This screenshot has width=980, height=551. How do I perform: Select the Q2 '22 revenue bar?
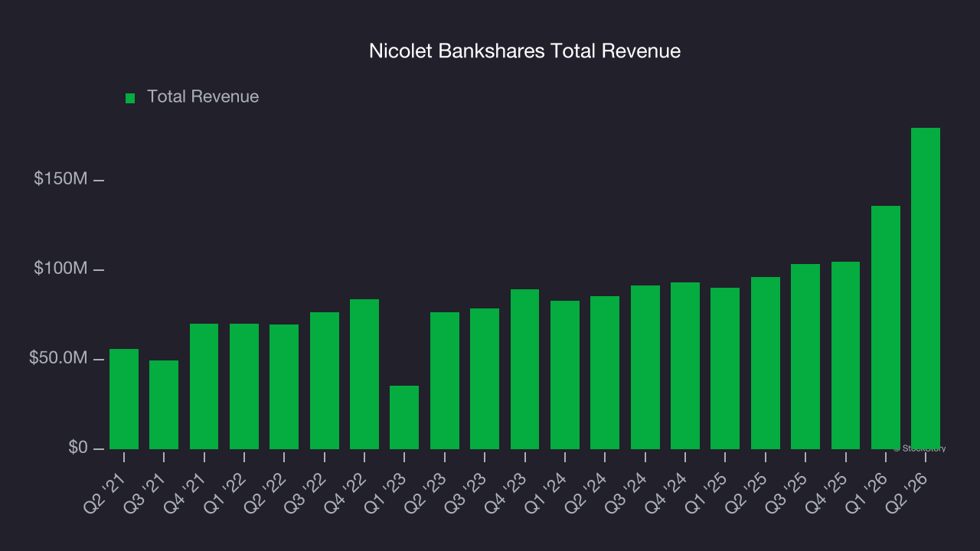284,386
